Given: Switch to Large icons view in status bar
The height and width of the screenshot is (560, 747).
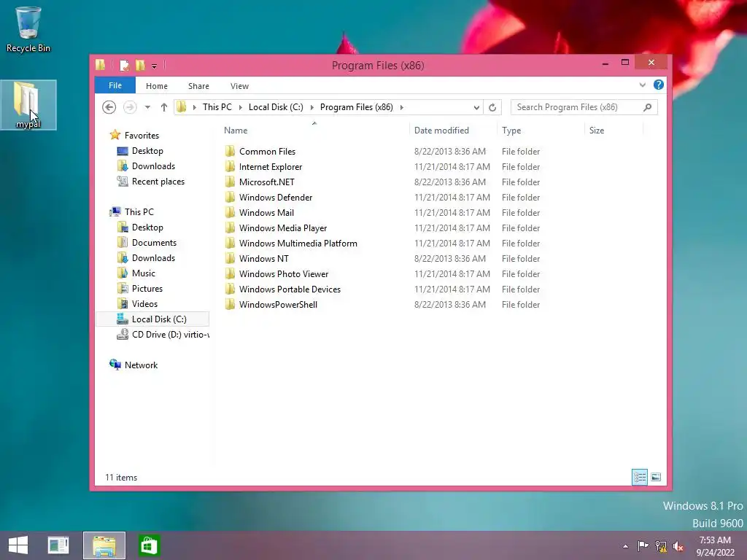Looking at the screenshot, I should [x=656, y=477].
